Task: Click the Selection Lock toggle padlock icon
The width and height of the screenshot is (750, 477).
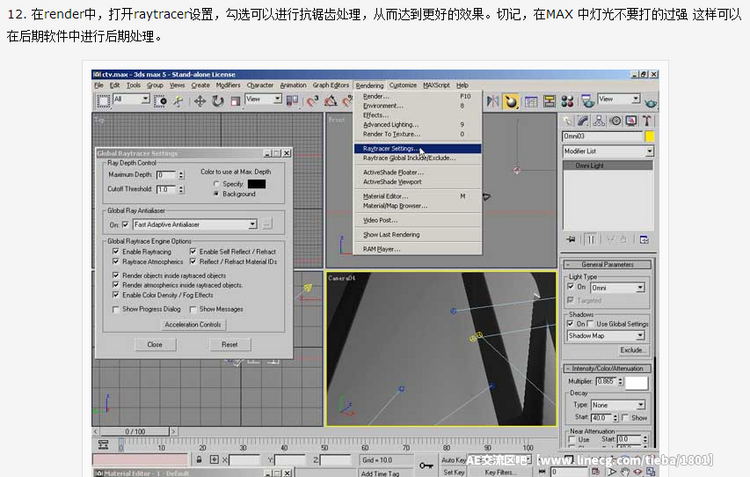Action: (199, 459)
